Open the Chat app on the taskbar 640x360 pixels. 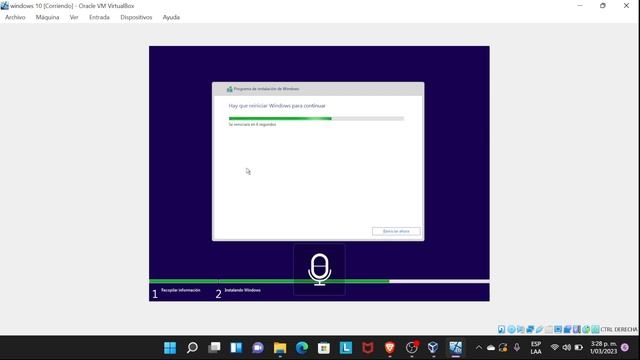258,348
